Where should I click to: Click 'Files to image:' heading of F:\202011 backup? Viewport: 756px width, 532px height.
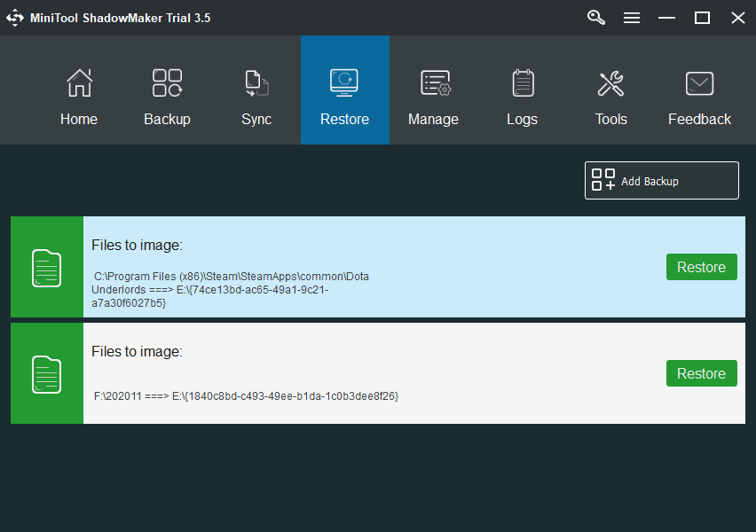point(137,352)
